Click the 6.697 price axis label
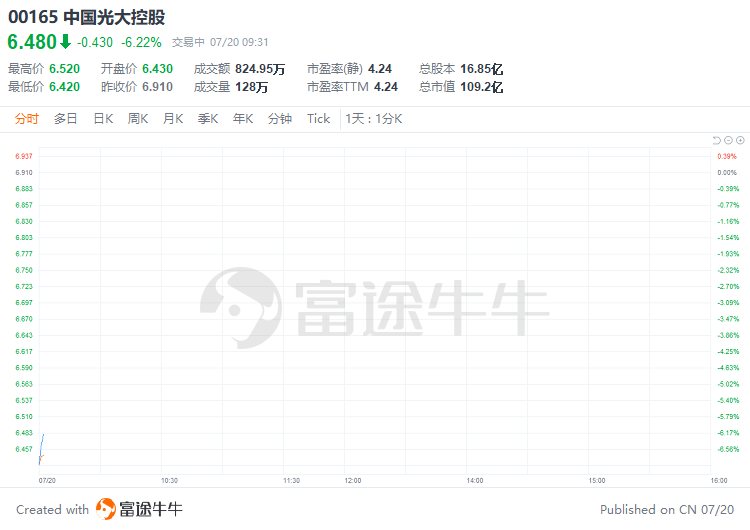750x530 pixels. tap(24, 303)
